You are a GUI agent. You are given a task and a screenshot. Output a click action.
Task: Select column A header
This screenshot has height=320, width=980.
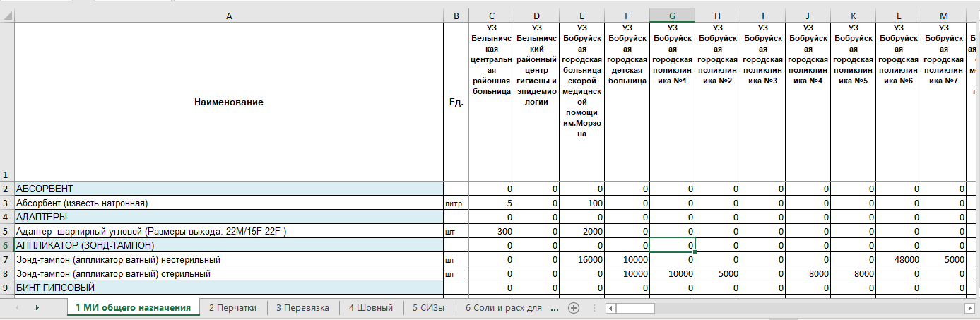[228, 16]
